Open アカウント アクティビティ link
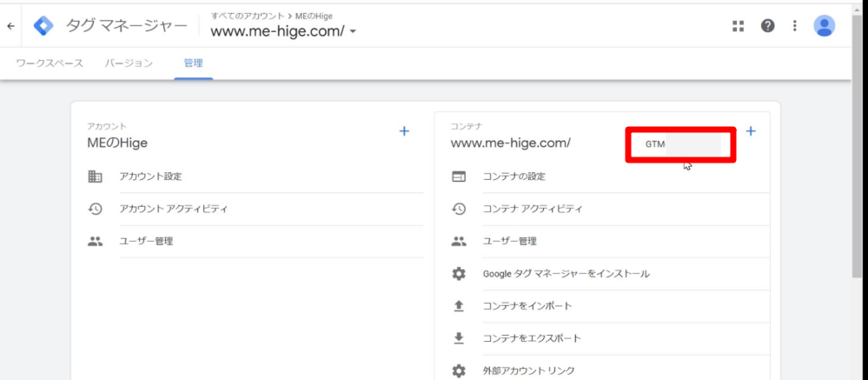Viewport: 868px width, 380px height. [174, 209]
